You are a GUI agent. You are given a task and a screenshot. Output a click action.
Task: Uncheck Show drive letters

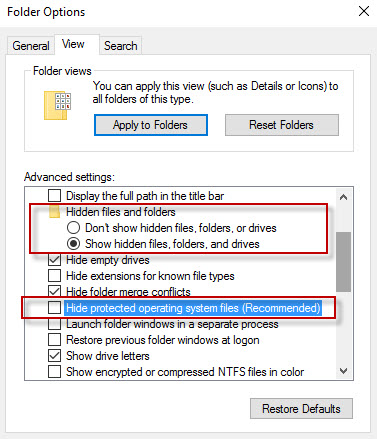[x=54, y=356]
